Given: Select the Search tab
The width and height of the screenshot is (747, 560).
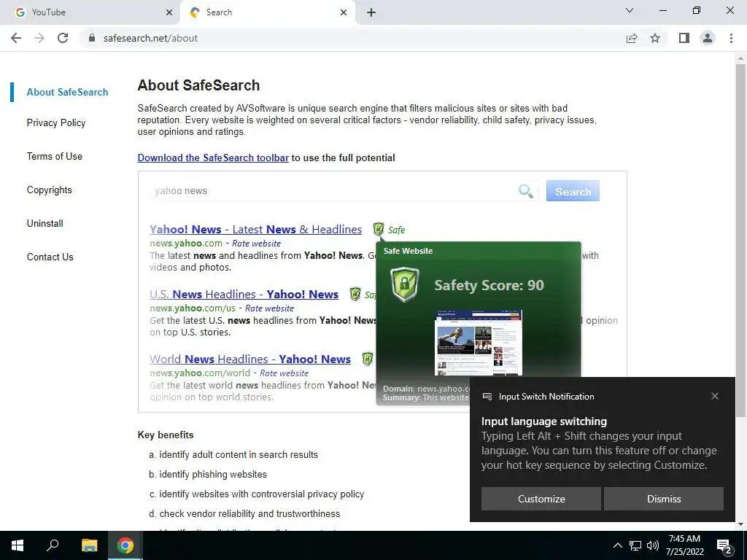Looking at the screenshot, I should tap(268, 12).
